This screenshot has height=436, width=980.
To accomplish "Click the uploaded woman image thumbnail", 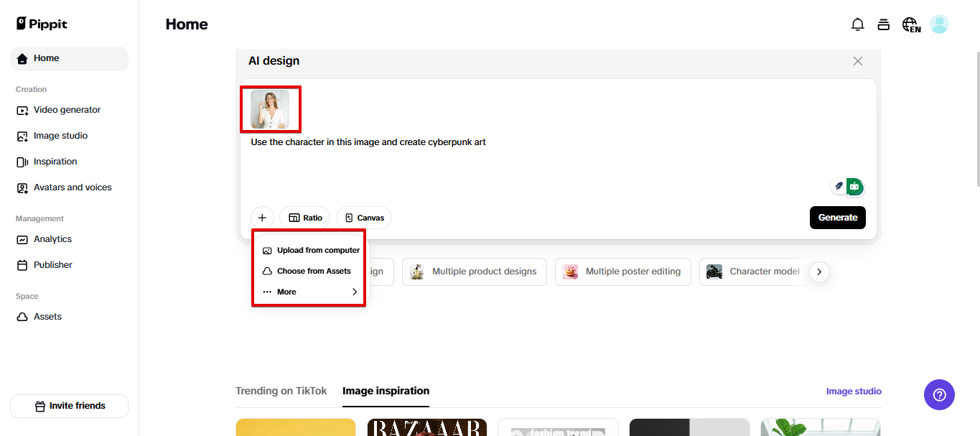I will 271,108.
